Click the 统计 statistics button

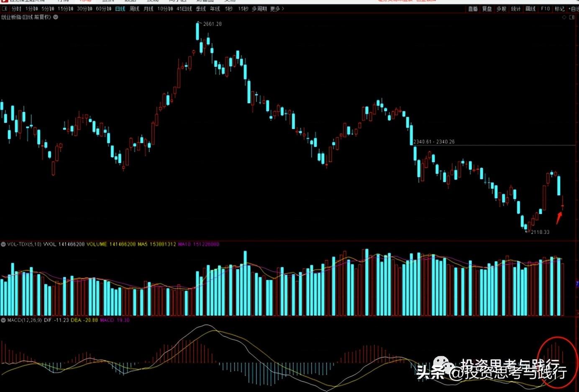click(515, 9)
